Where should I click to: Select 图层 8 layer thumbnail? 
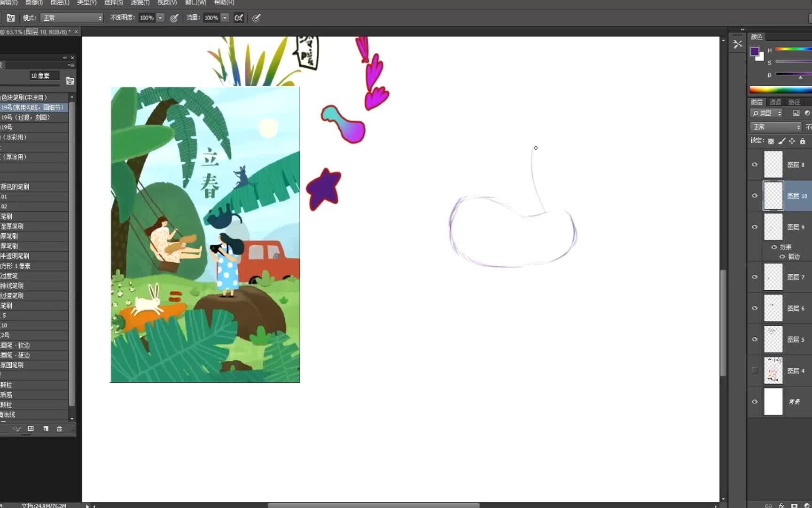773,165
